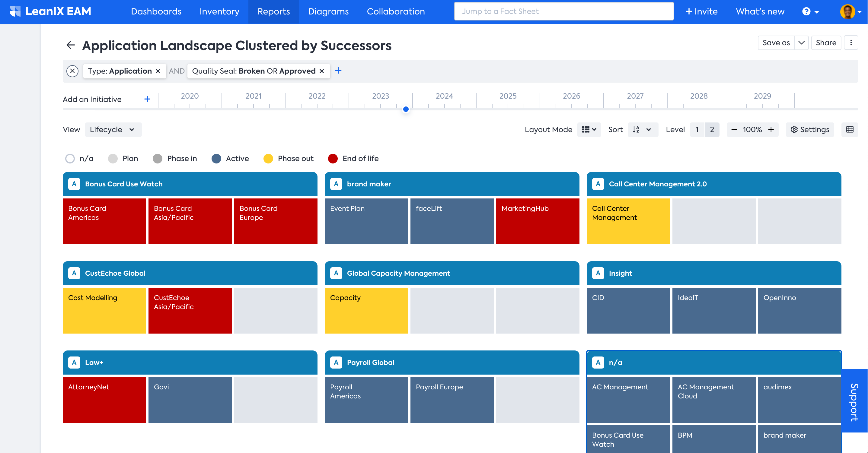
Task: Open the help question mark menu
Action: 810,11
